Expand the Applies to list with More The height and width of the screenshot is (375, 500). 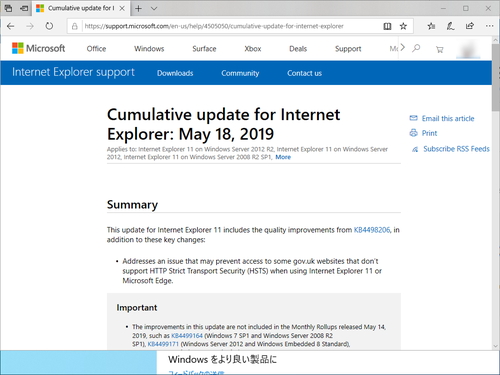pyautogui.click(x=283, y=157)
